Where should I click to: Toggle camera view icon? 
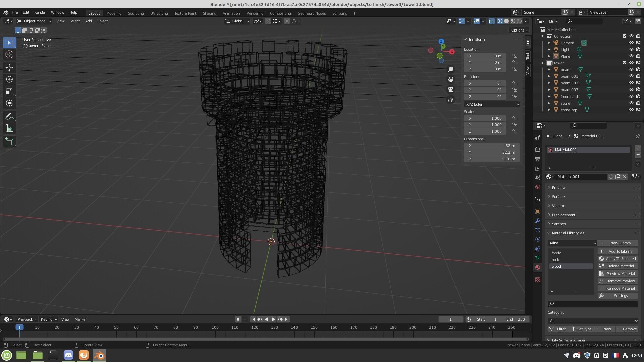pos(451,89)
